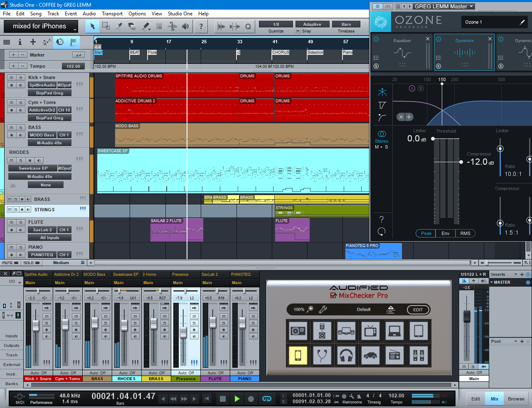
Task: Choose the TV simulation in MixChecker
Action: pos(370,331)
